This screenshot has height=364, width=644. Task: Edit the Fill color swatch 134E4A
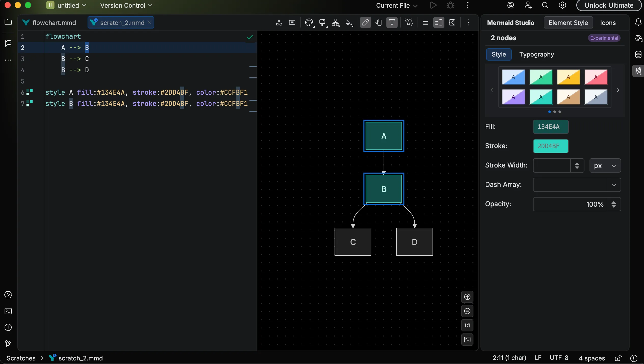click(550, 127)
